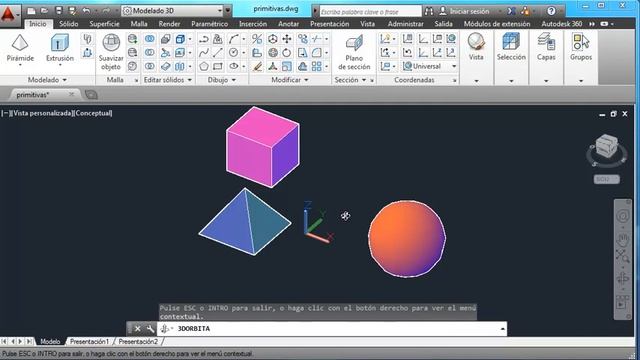640x360 pixels.
Task: Close the command line with X button
Action: [138, 329]
